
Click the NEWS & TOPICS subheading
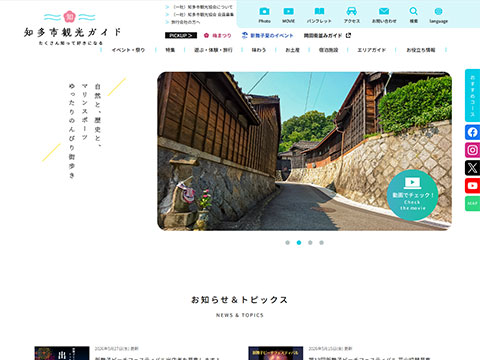pos(240,315)
